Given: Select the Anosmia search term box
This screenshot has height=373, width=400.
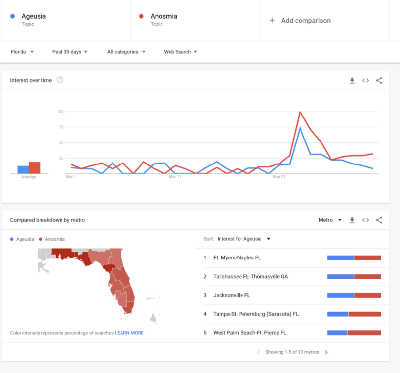Looking at the screenshot, I should (195, 20).
